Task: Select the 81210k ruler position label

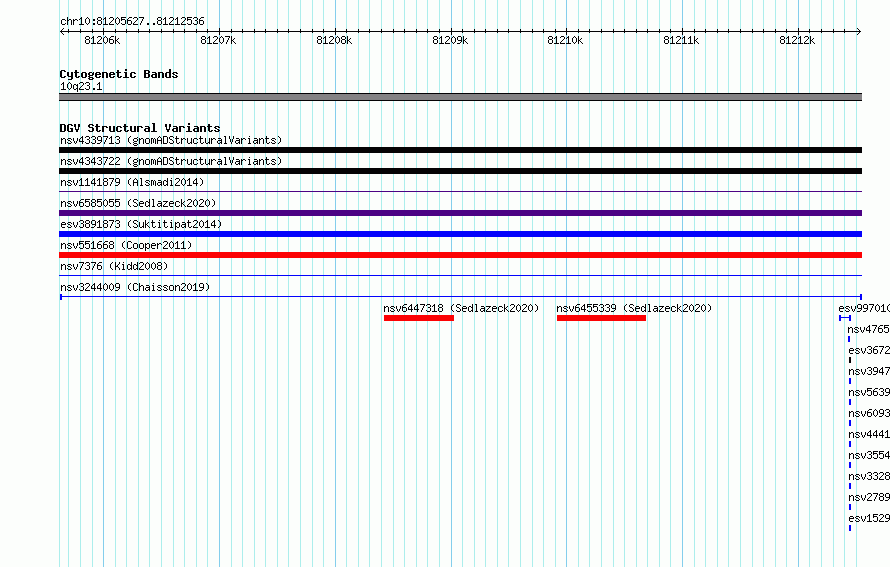Action: pyautogui.click(x=565, y=40)
